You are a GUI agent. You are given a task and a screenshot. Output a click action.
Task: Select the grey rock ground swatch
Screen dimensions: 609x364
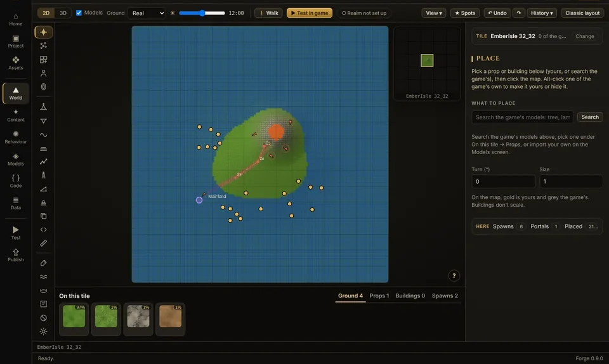(138, 318)
